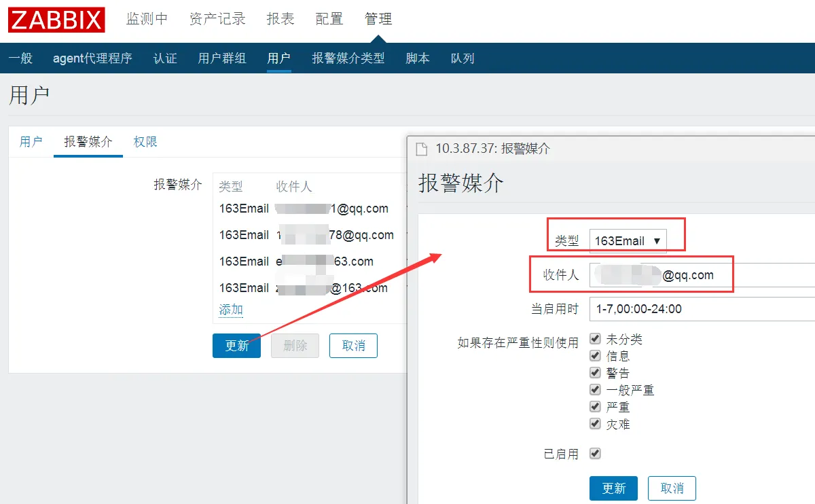
Task: Switch to the 权限 tab
Action: 145,142
